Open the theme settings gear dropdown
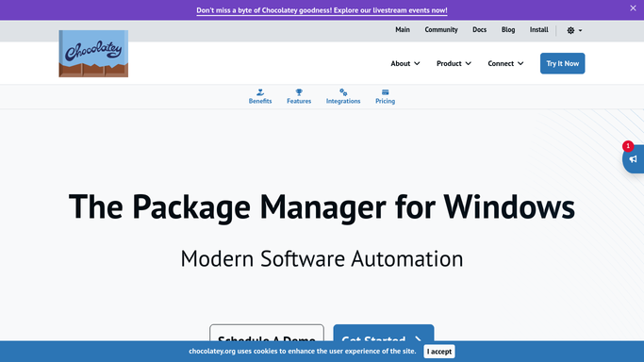644x362 pixels. point(574,30)
